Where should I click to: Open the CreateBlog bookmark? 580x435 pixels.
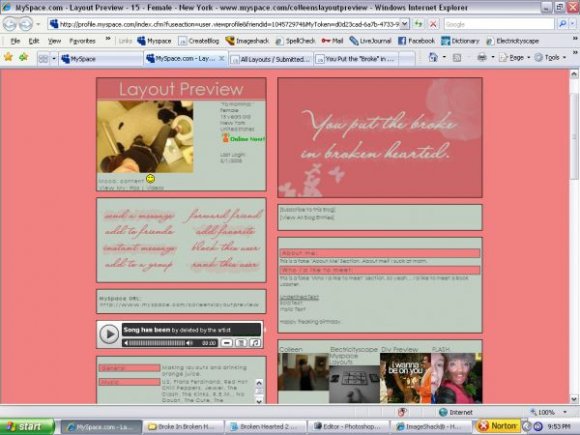point(199,41)
